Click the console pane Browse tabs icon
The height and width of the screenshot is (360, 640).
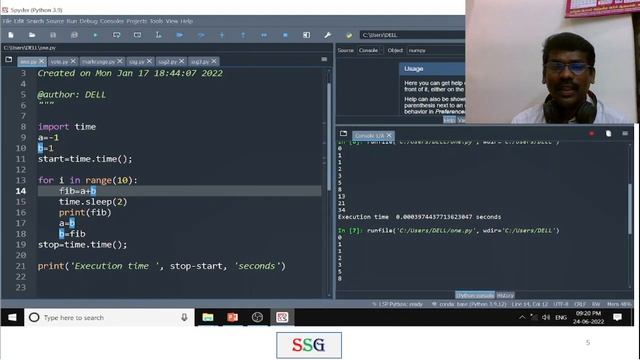343,133
